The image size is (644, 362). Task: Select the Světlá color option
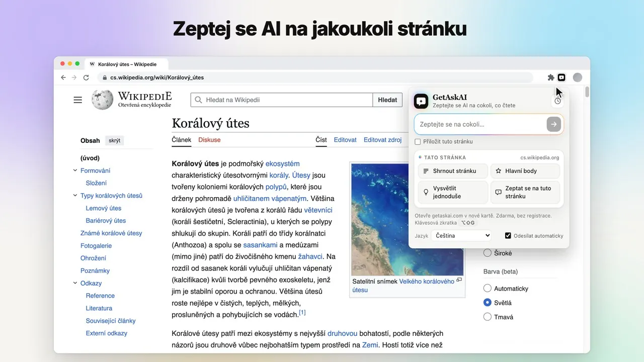tap(487, 303)
